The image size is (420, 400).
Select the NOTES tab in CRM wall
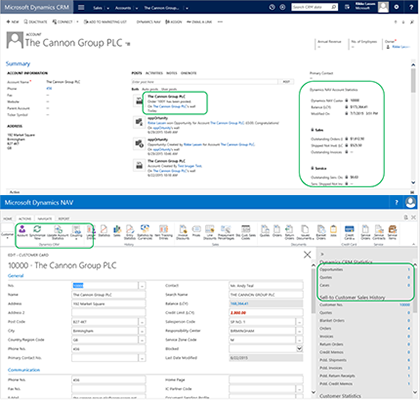click(x=172, y=73)
